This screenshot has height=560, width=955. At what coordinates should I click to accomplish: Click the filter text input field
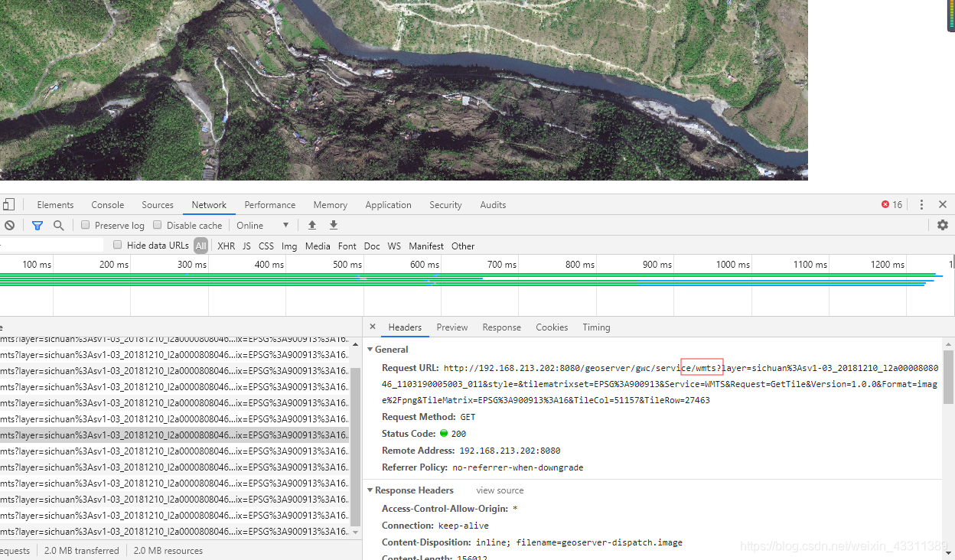(51, 246)
